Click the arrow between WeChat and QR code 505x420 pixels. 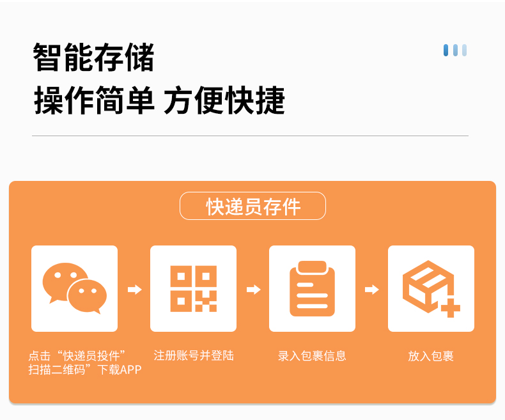135,290
